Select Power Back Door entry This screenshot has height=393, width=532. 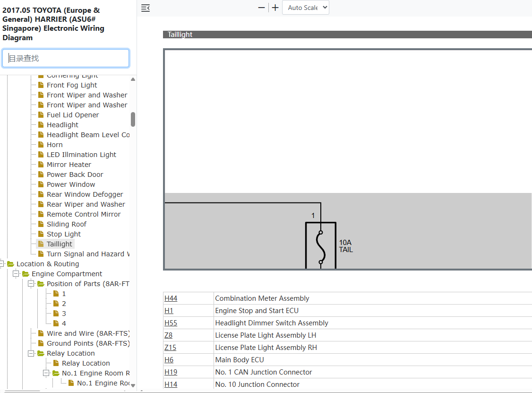pyautogui.click(x=75, y=175)
